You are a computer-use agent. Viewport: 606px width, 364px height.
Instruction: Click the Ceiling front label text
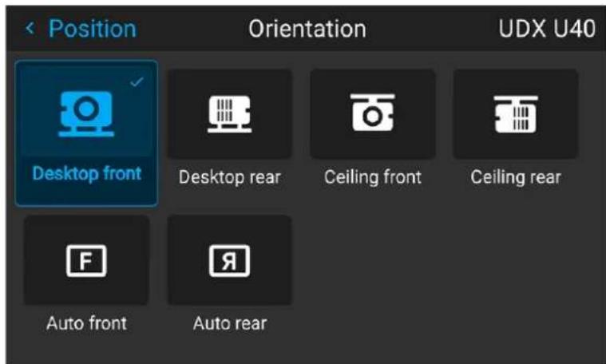tap(373, 177)
